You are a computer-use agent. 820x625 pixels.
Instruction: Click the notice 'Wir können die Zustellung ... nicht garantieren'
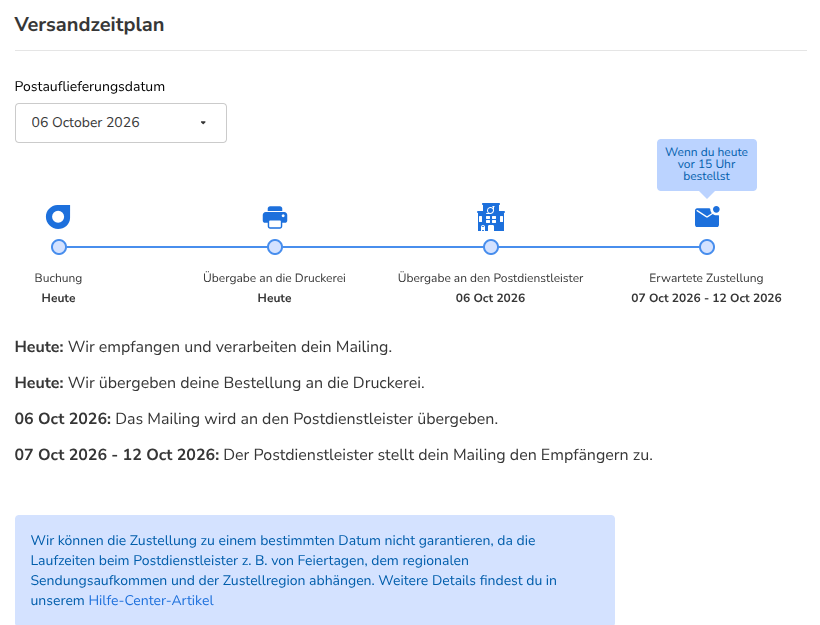pyautogui.click(x=315, y=570)
